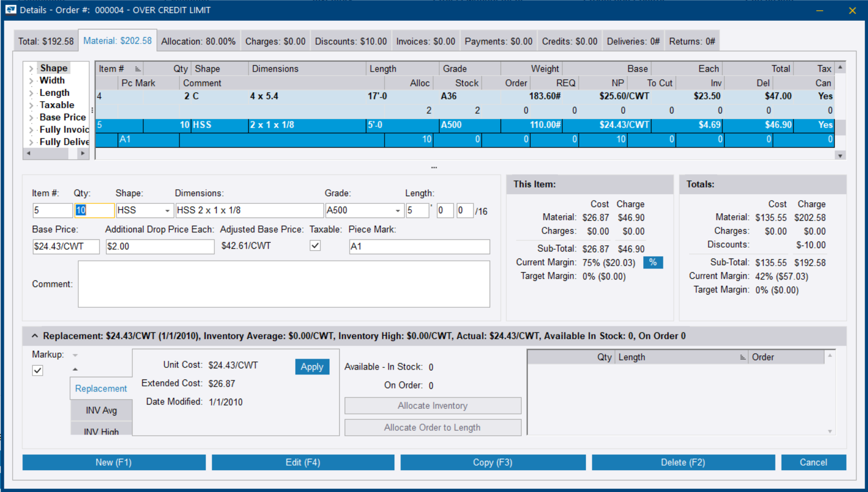Click the scroll-down arrow of the items grid
The height and width of the screenshot is (492, 868).
[x=840, y=156]
